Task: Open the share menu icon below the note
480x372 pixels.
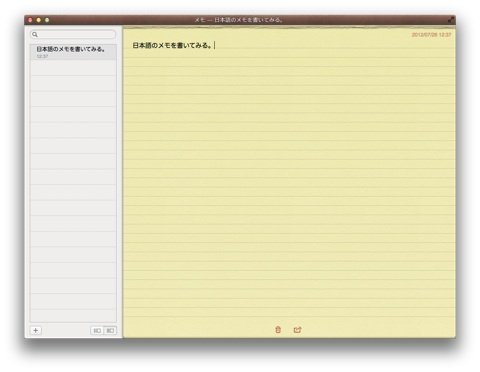Action: pyautogui.click(x=297, y=330)
